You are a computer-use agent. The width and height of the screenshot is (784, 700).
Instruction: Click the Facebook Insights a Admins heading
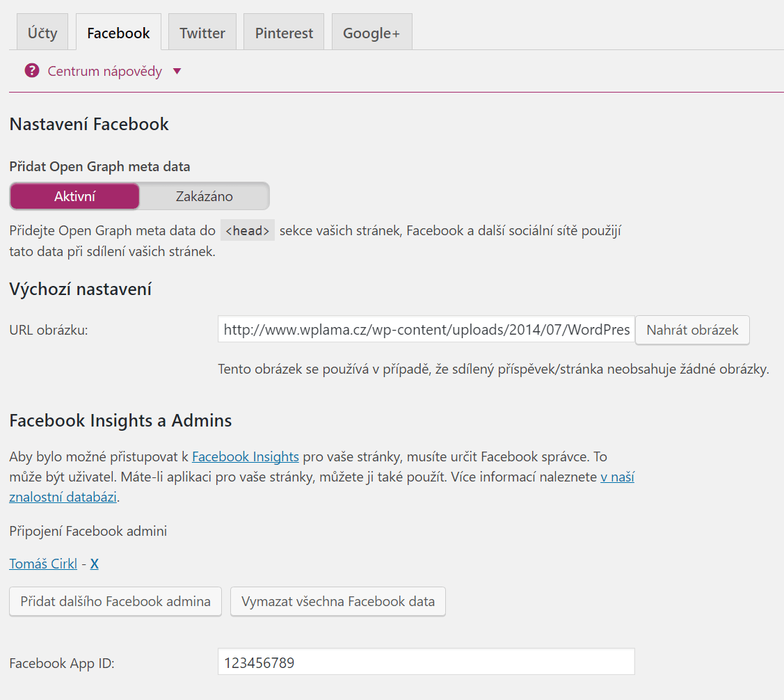click(120, 420)
